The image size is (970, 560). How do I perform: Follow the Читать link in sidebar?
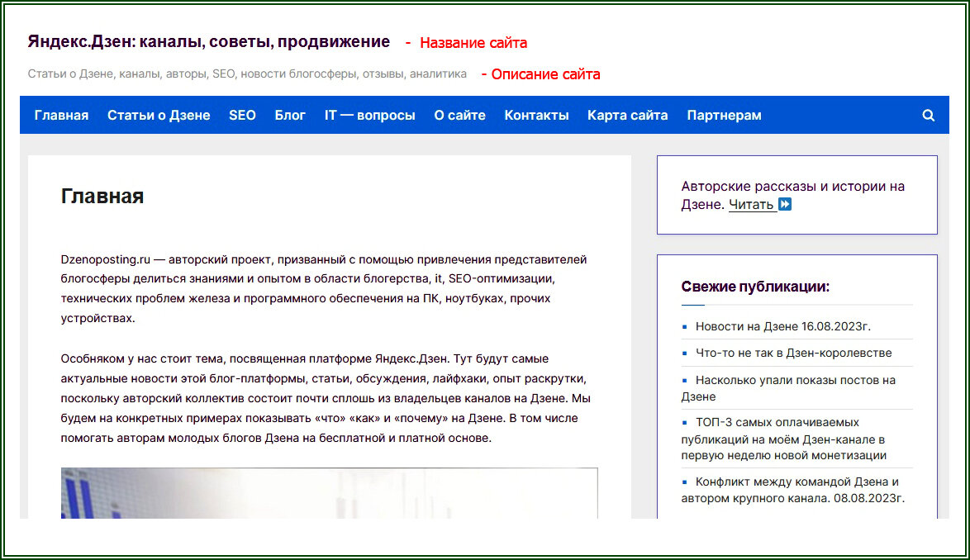coord(752,205)
